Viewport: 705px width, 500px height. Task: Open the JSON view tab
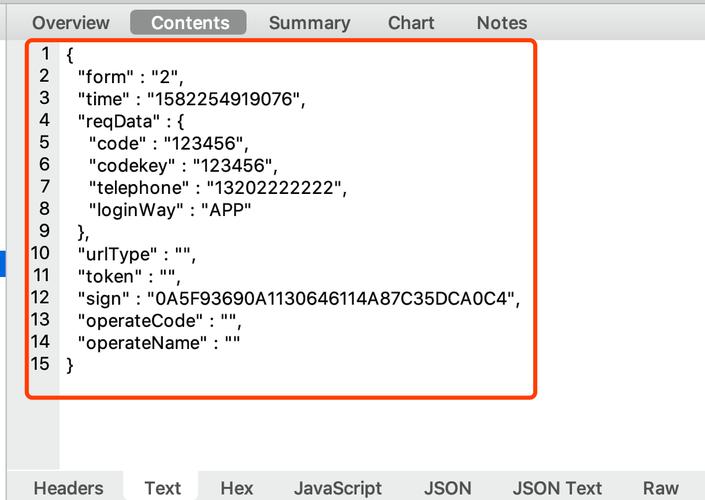point(447,488)
